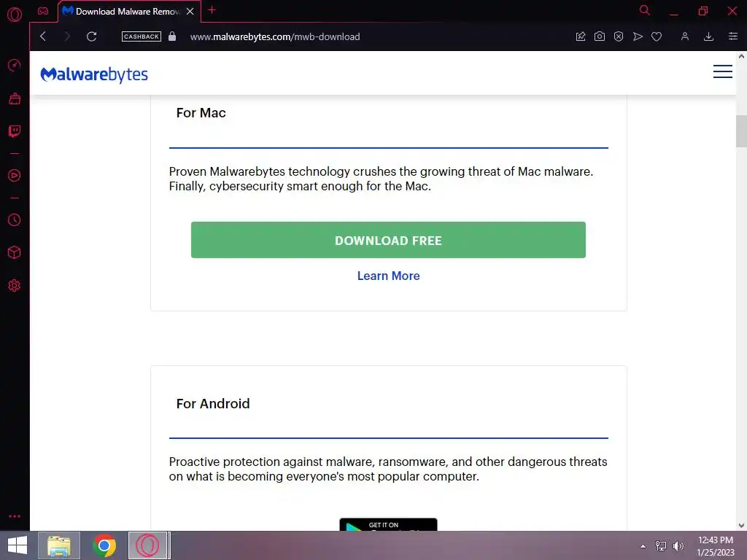Open the Opera menu logo

(15, 15)
